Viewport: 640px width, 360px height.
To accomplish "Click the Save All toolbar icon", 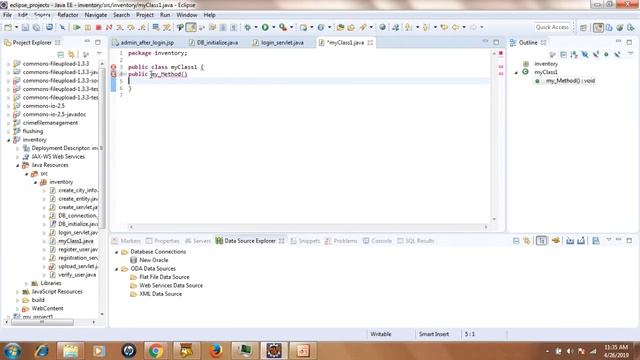I will [x=36, y=27].
